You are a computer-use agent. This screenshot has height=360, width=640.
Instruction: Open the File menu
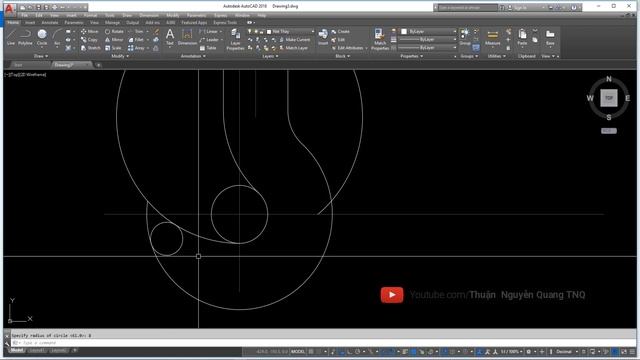click(24, 15)
